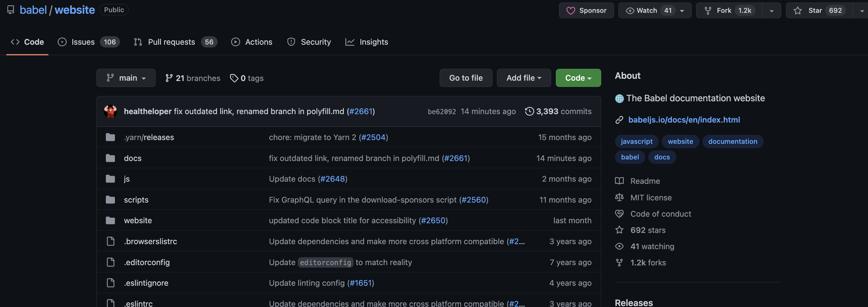The image size is (868, 307).
Task: Click folder icon of the docs row
Action: [110, 158]
